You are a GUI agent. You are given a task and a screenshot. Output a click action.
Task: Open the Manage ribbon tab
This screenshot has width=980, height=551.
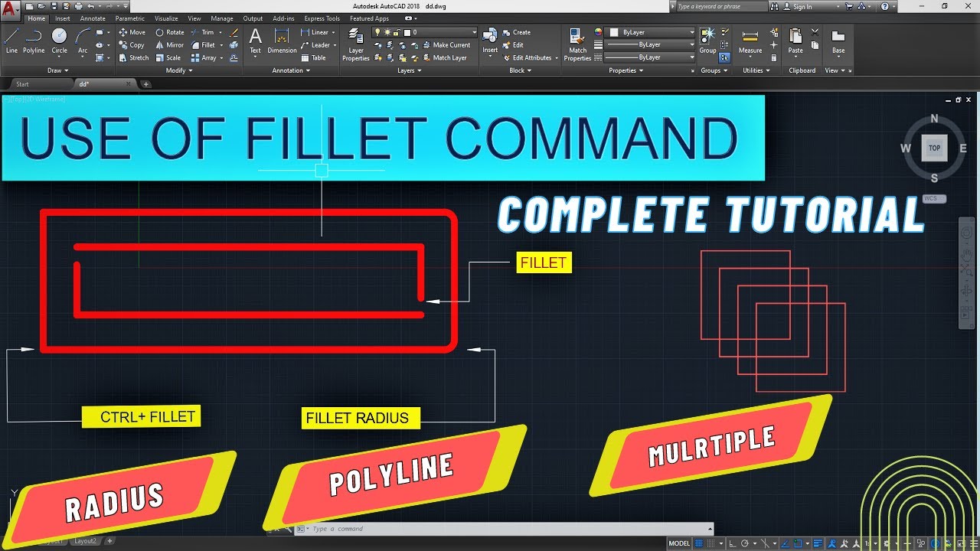coord(222,18)
